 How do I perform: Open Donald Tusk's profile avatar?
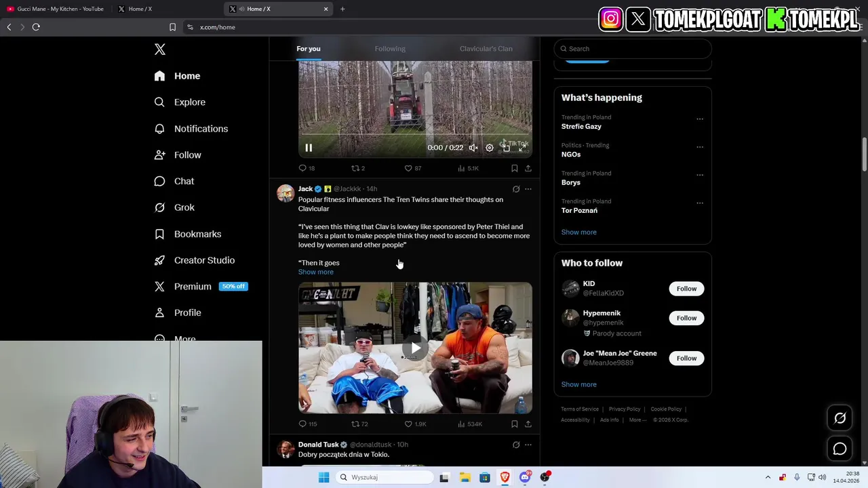pyautogui.click(x=285, y=449)
